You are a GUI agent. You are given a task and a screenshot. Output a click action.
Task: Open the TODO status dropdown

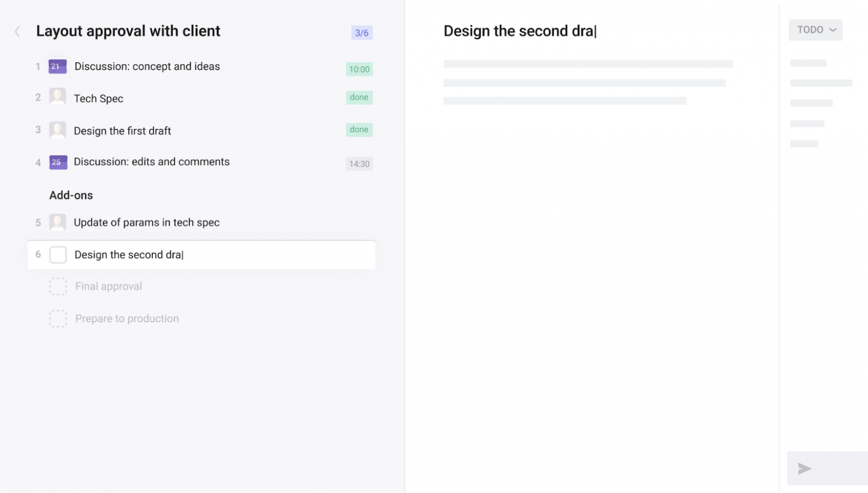click(815, 30)
